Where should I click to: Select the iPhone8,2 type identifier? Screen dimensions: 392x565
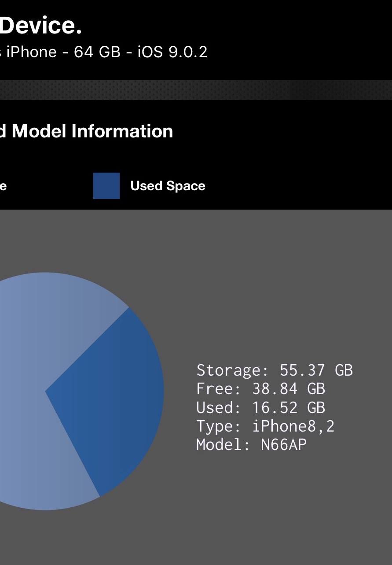[293, 426]
